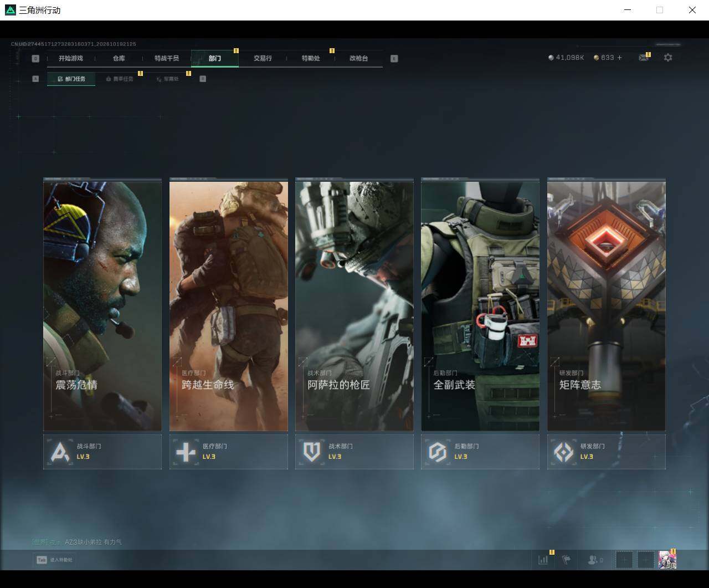709x588 pixels.
Task: Click the plus icon beside 633 currency
Action: point(619,58)
